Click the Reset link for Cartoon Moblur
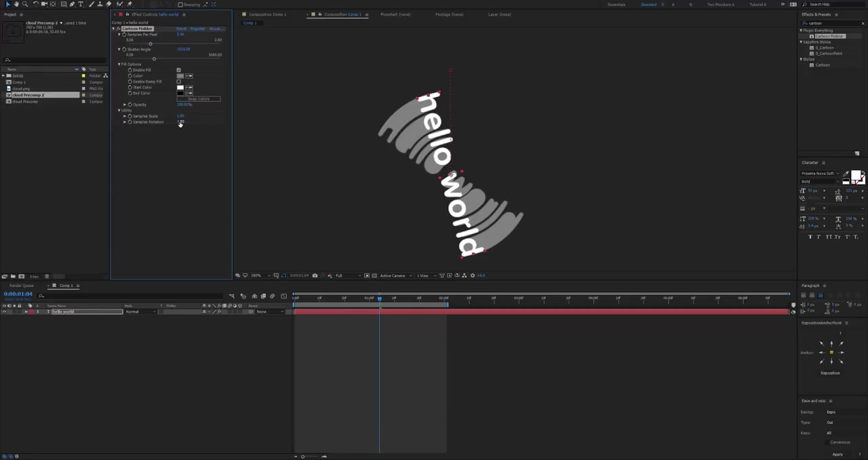Viewport: 868px width, 460px height. point(181,28)
